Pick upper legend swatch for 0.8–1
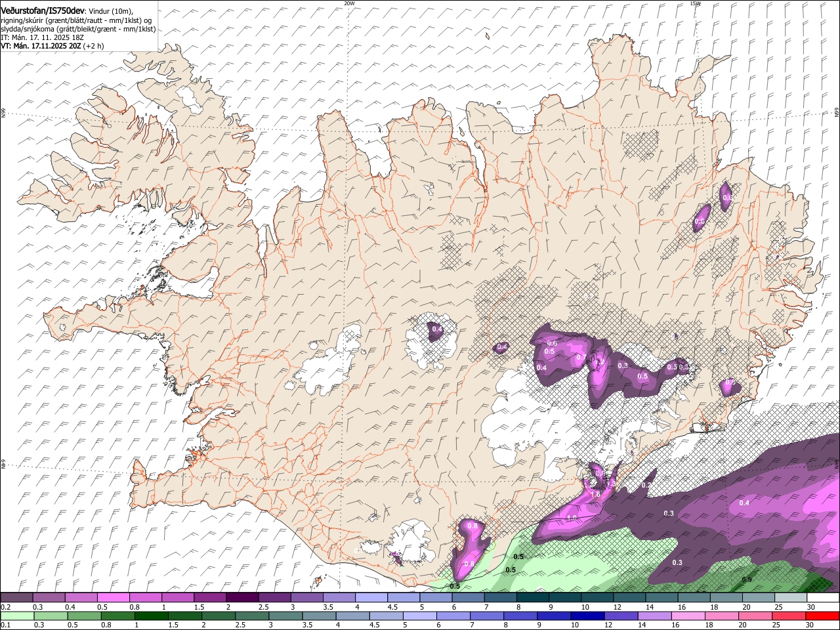The width and height of the screenshot is (840, 630). [x=145, y=598]
